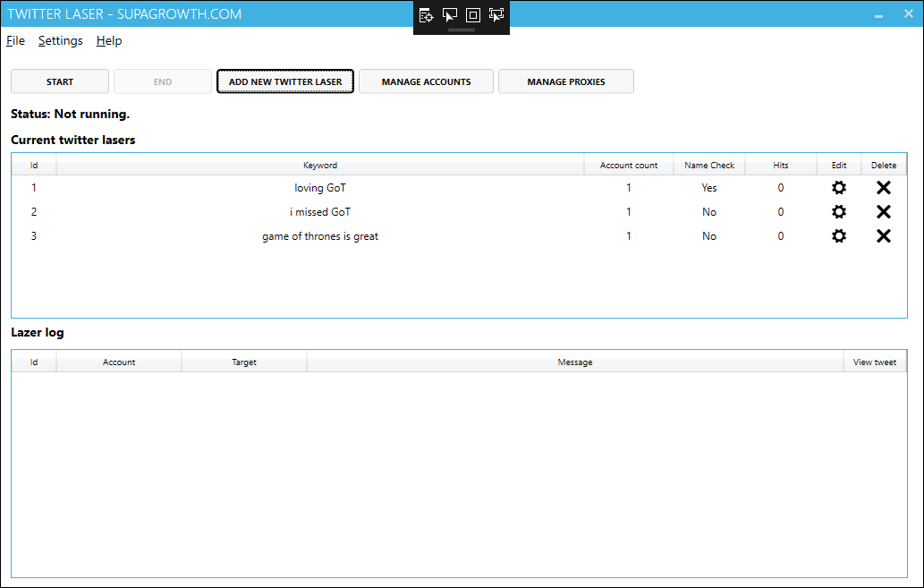Open Manage Accounts
Viewport: 924px width, 588px height.
point(426,81)
